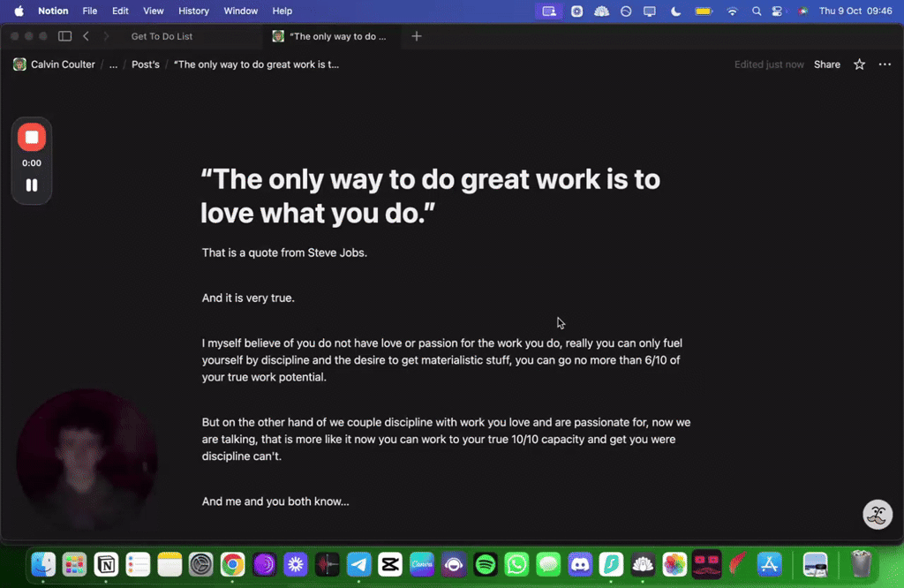
Task: Open the History menu
Action: pyautogui.click(x=193, y=11)
